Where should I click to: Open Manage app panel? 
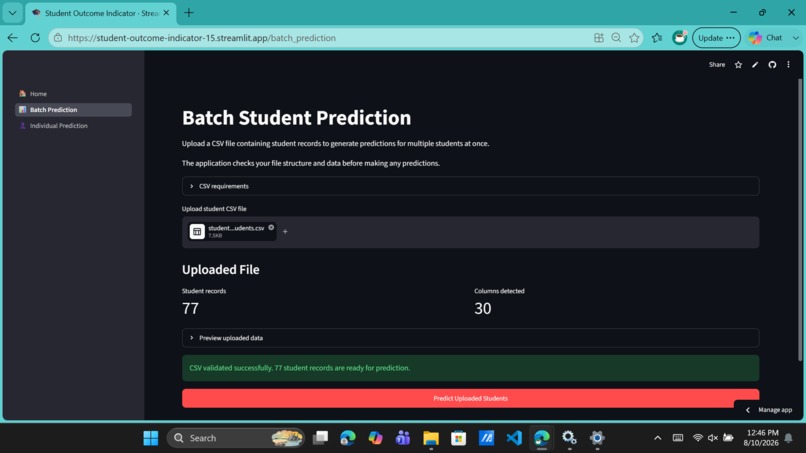point(770,410)
